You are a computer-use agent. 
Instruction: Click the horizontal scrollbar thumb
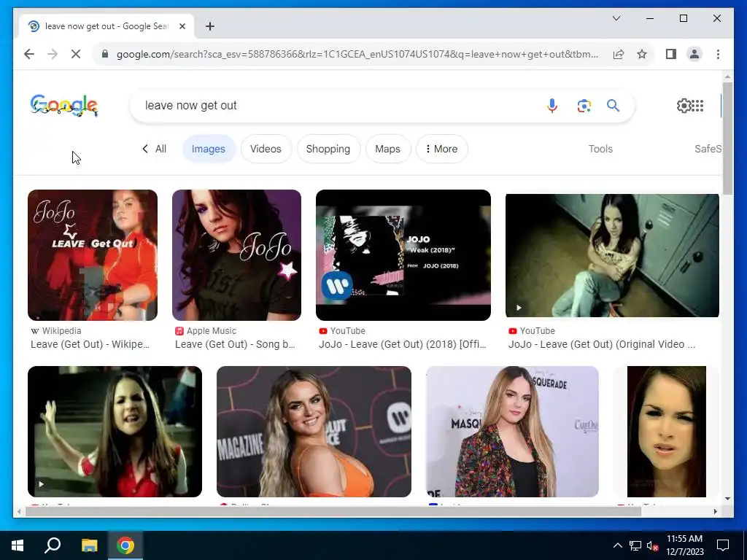tap(333, 511)
